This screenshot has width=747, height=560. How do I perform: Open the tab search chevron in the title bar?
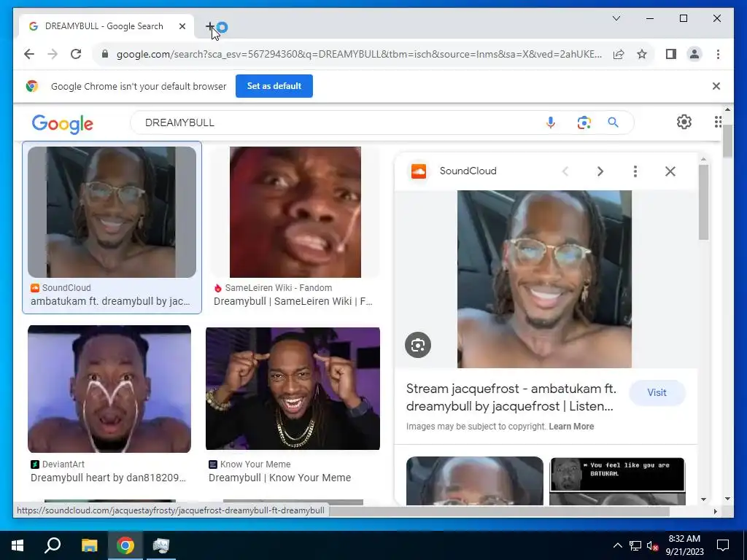click(616, 18)
